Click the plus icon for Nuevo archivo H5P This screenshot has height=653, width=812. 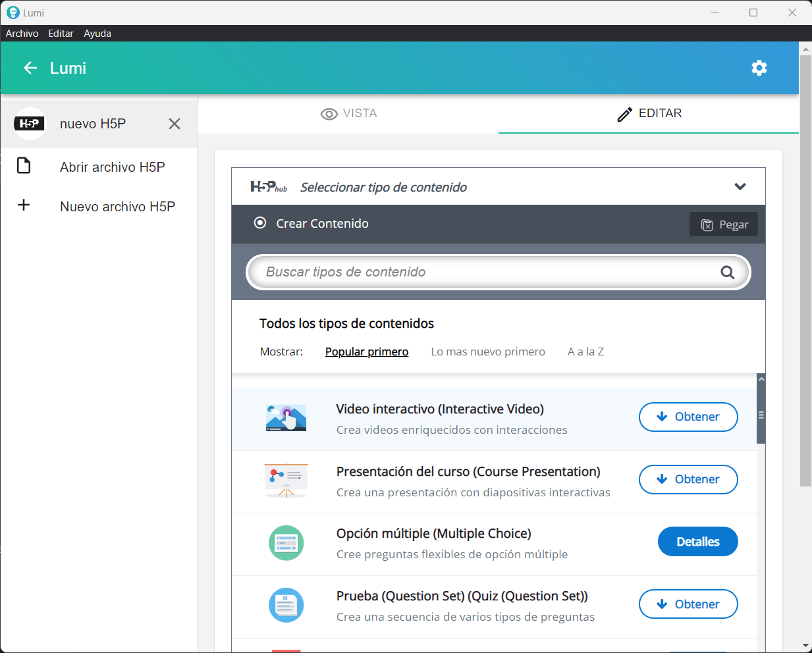pos(24,205)
